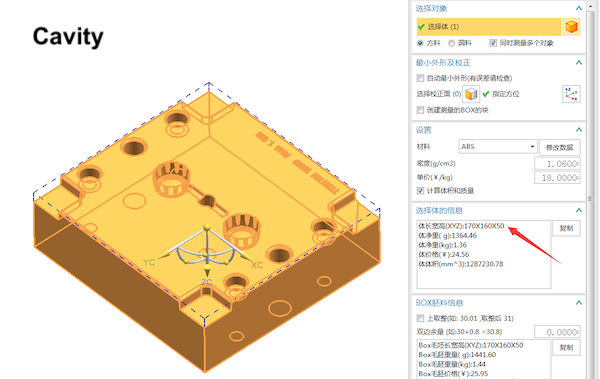Click the text 体价格(¥):24.56
The height and width of the screenshot is (379, 600).
[443, 255]
